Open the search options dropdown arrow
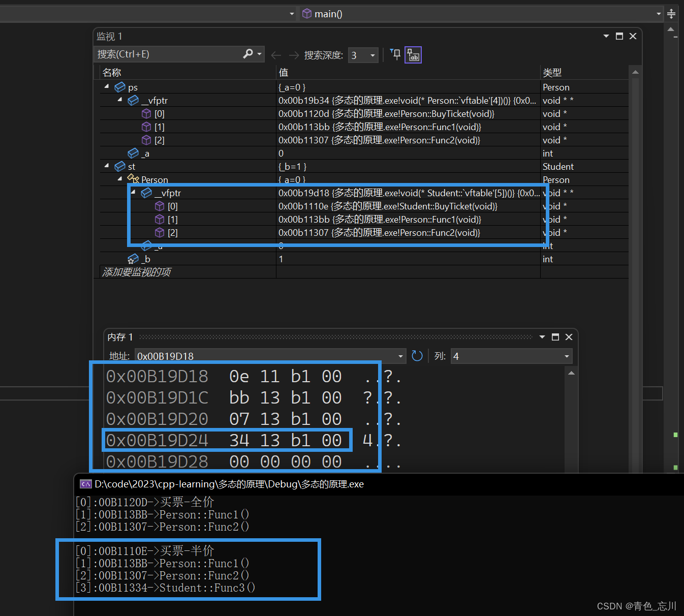Viewport: 684px width, 616px height. (x=260, y=54)
